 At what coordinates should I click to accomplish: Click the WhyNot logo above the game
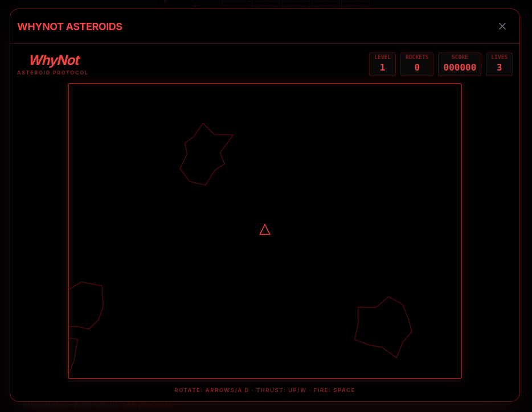click(54, 60)
